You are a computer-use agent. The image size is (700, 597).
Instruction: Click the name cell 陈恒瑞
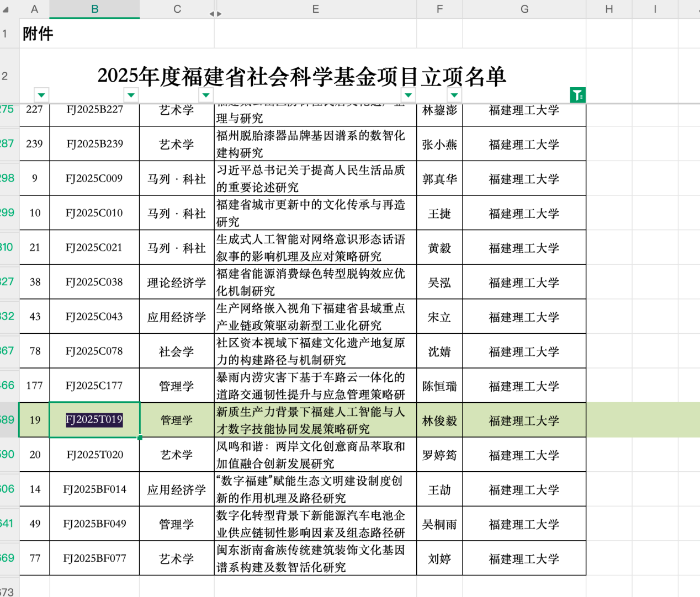[x=439, y=386]
